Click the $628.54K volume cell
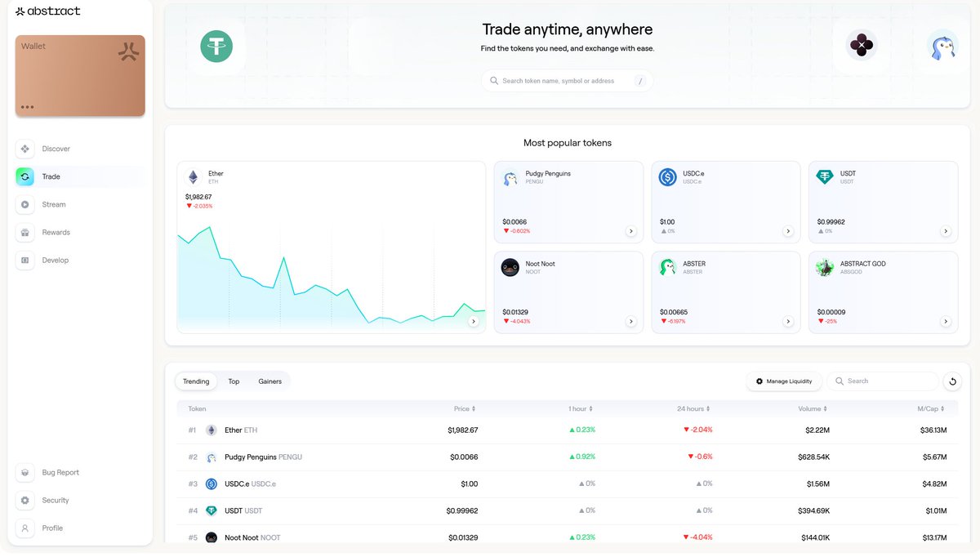 [x=814, y=457]
